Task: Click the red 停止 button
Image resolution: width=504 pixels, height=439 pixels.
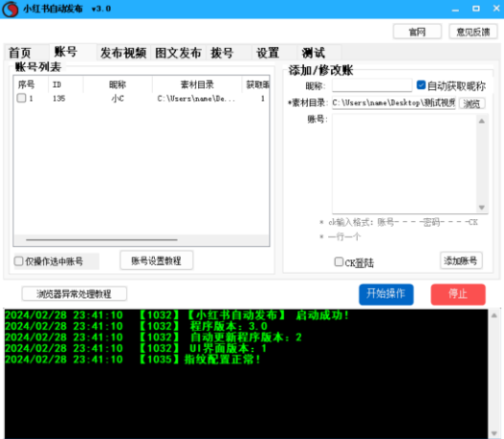Action: (x=458, y=294)
